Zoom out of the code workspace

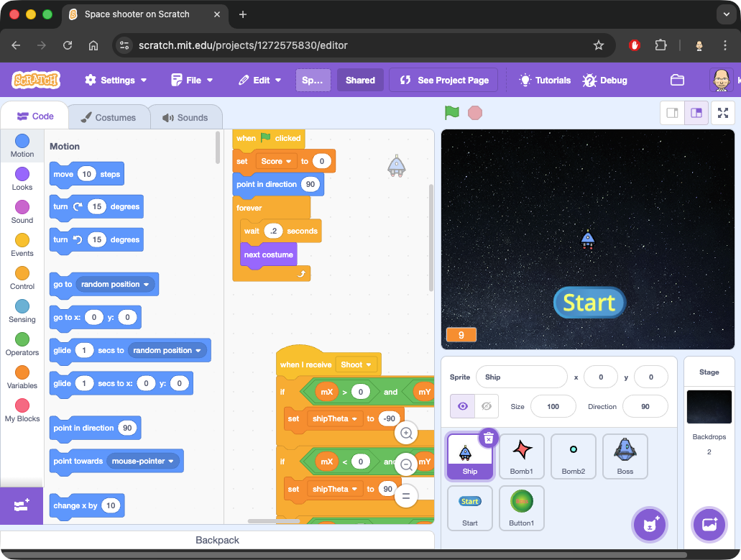[x=406, y=464]
